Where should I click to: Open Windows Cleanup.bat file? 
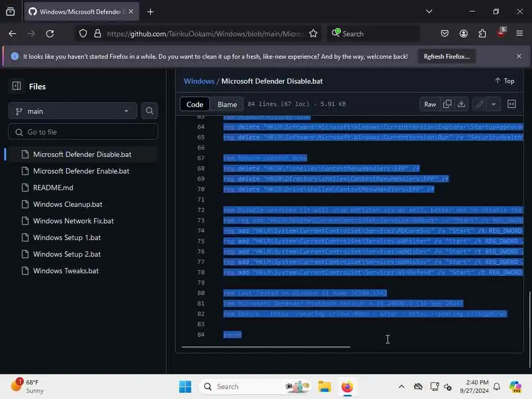68,204
